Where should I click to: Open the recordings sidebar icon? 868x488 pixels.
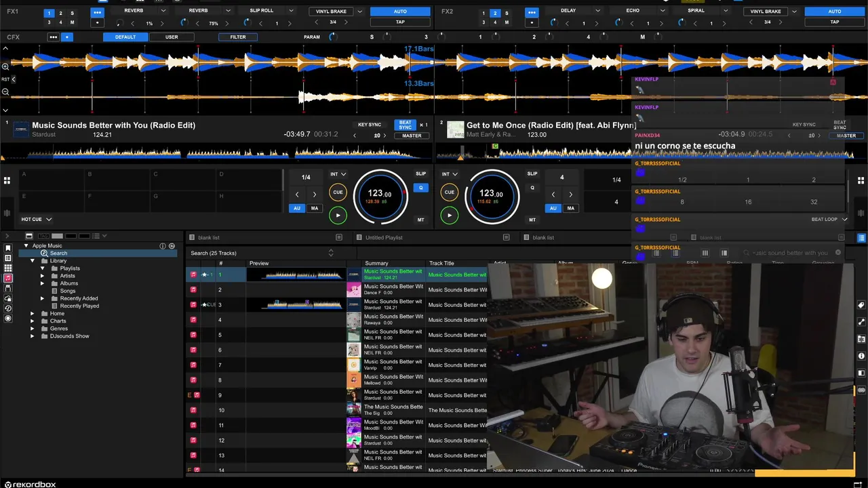coord(7,319)
